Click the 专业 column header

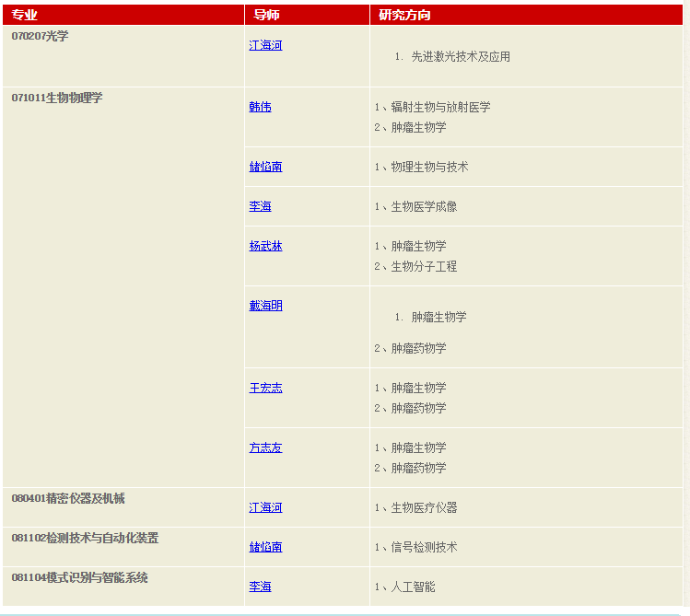(25, 15)
